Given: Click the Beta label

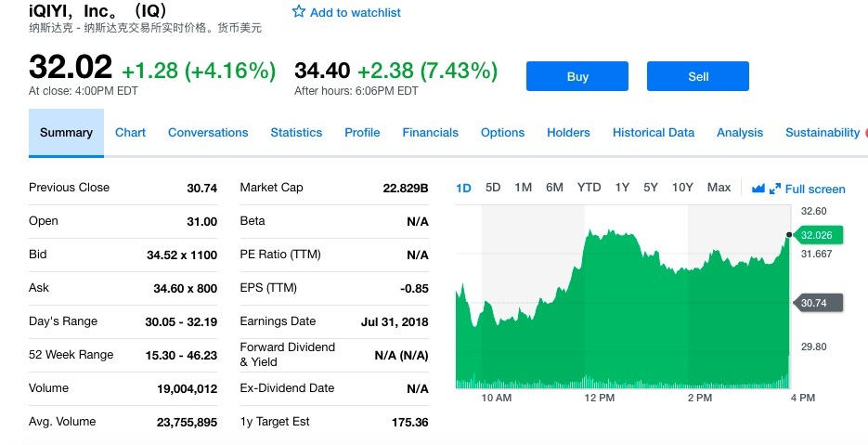Looking at the screenshot, I should 253,220.
